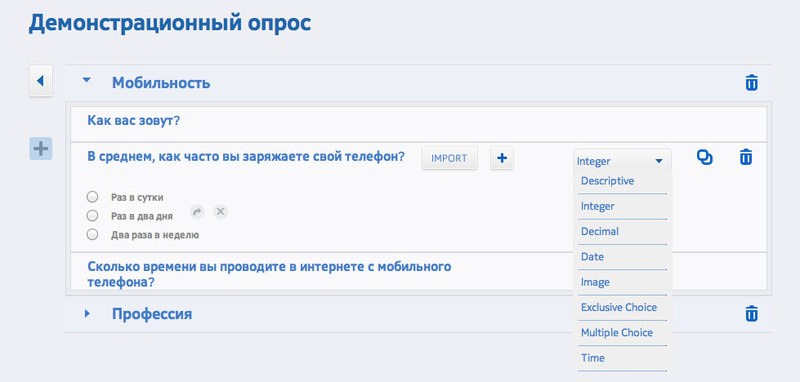Image resolution: width=800 pixels, height=382 pixels.
Task: Delete the Мобильность section with trash icon
Action: 752,83
